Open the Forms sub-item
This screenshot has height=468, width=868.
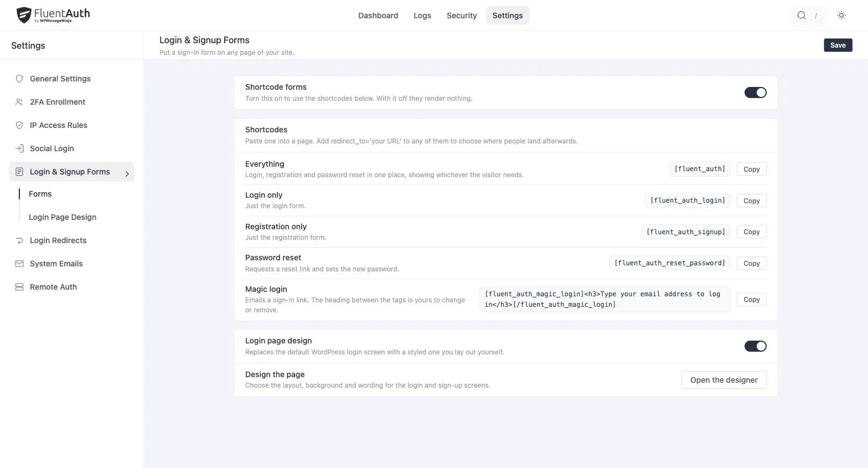click(x=40, y=194)
